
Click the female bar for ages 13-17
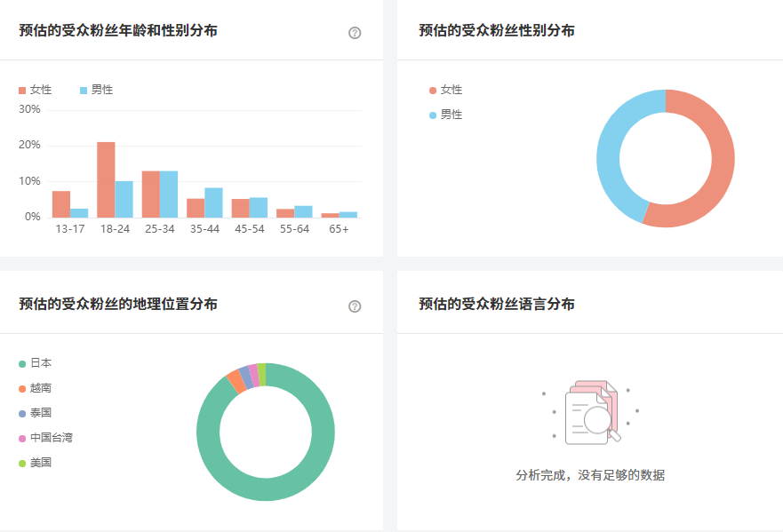pos(61,204)
